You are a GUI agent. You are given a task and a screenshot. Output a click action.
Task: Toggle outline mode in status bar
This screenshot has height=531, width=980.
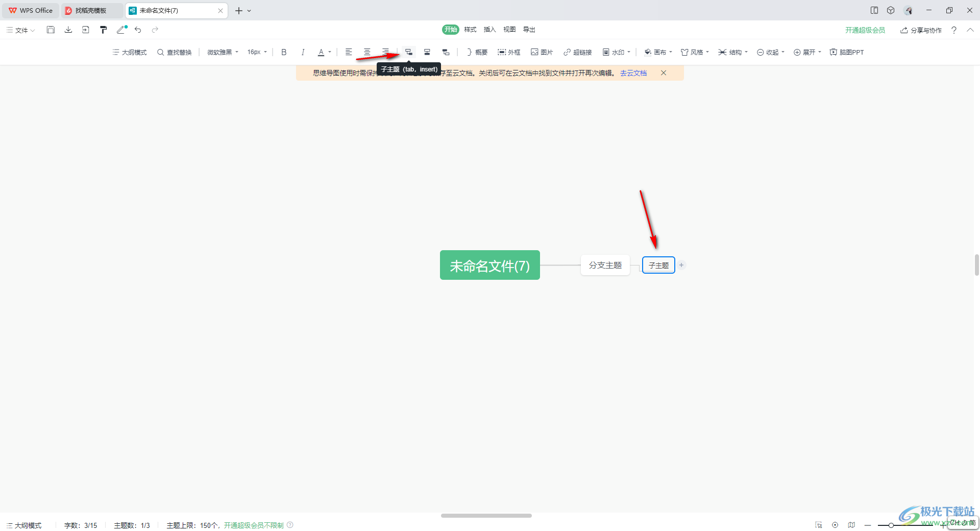point(24,525)
